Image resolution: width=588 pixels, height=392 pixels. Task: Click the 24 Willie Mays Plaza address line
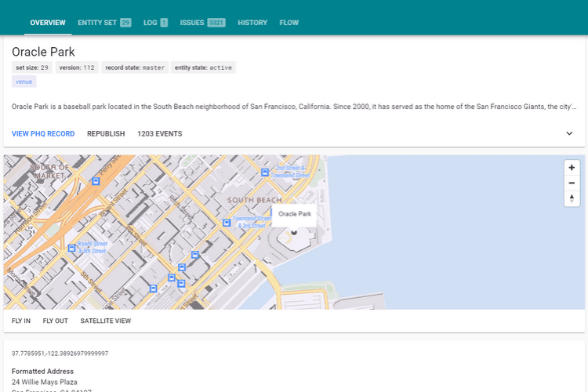pyautogui.click(x=45, y=383)
